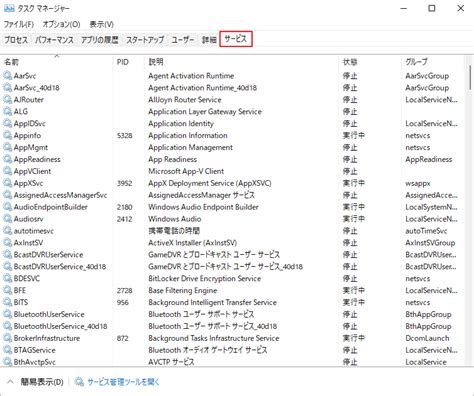Select the autotimesvc row icon

click(x=8, y=231)
